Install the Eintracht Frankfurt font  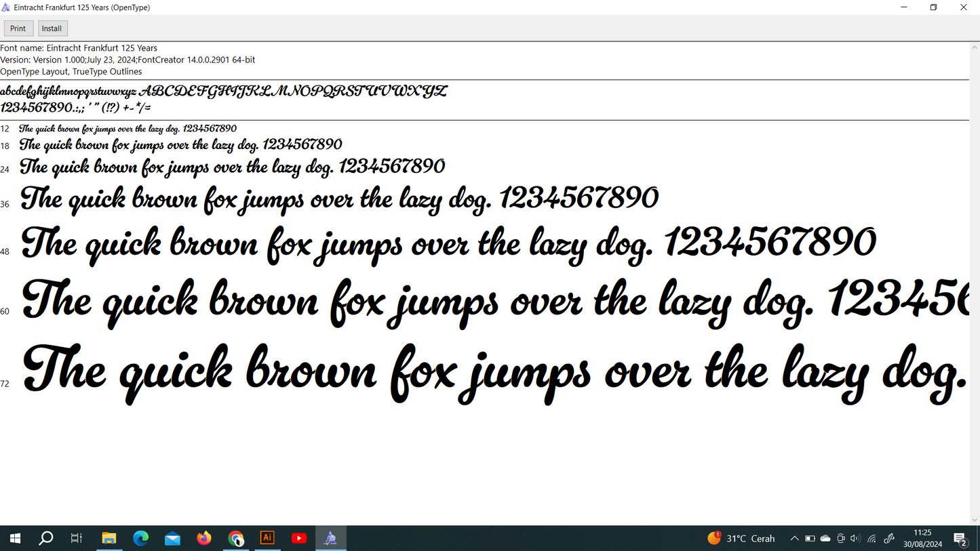pos(52,28)
